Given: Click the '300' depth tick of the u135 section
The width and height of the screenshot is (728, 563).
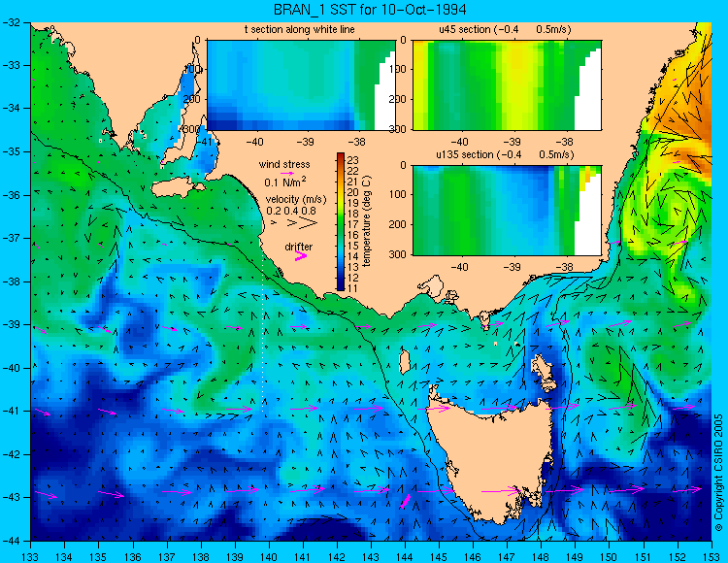Looking at the screenshot, I should (x=397, y=254).
